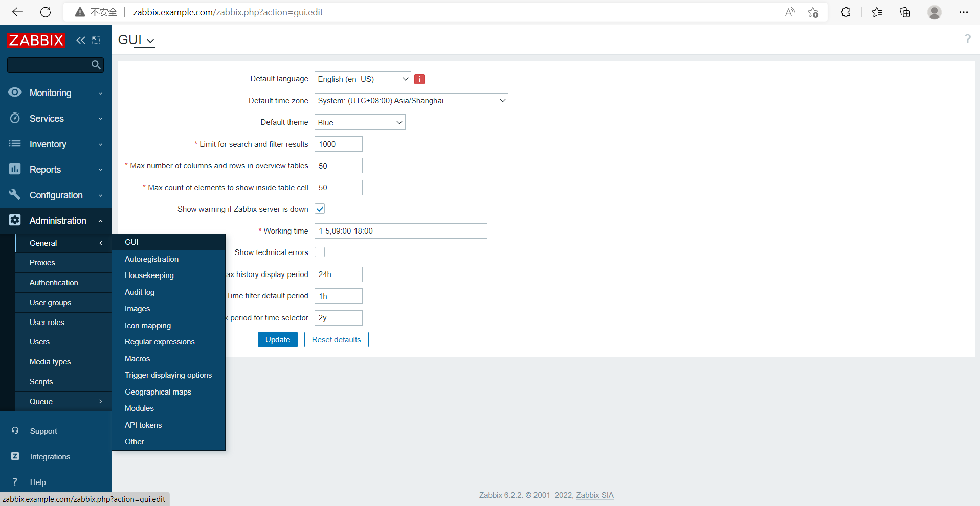
Task: Toggle the sidebar hide/kiosk icon
Action: tap(96, 40)
